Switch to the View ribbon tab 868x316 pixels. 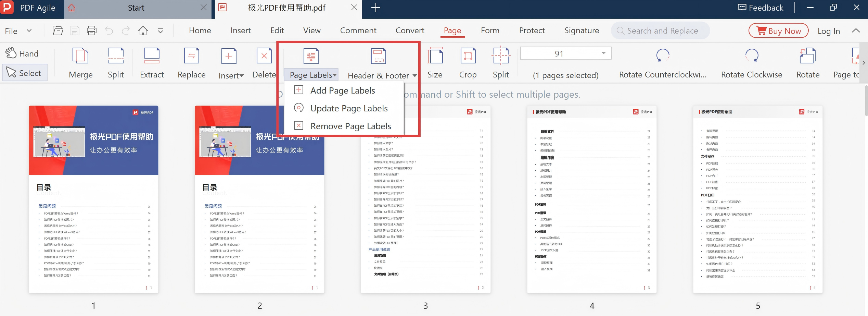pos(312,31)
